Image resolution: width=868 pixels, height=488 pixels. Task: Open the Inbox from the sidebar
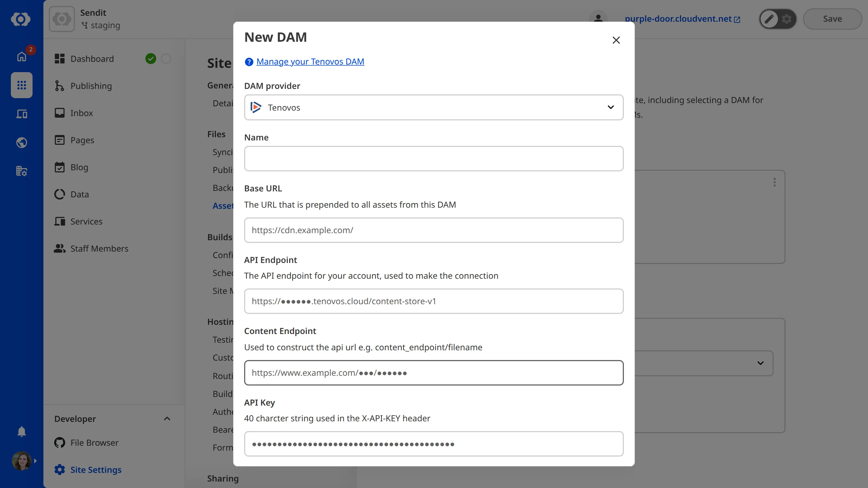pyautogui.click(x=82, y=113)
